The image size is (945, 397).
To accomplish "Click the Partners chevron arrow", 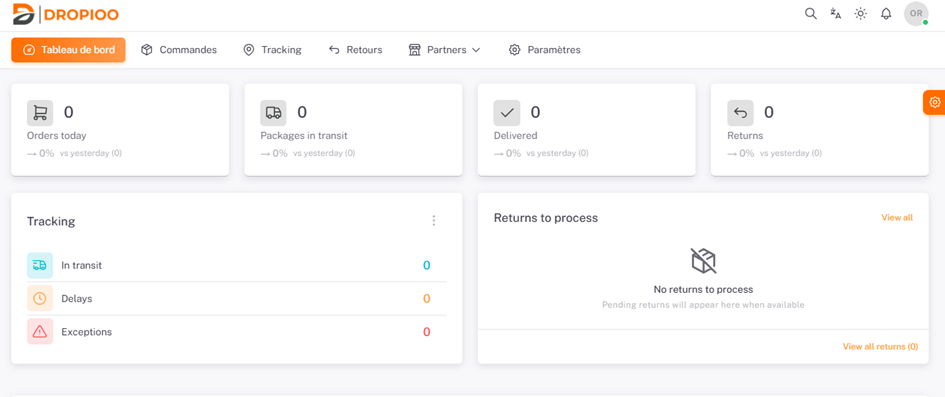I will coord(476,50).
